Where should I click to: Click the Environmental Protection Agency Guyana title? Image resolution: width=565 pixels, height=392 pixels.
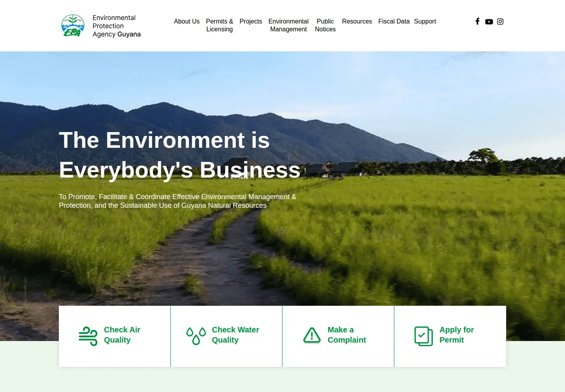[x=117, y=26]
